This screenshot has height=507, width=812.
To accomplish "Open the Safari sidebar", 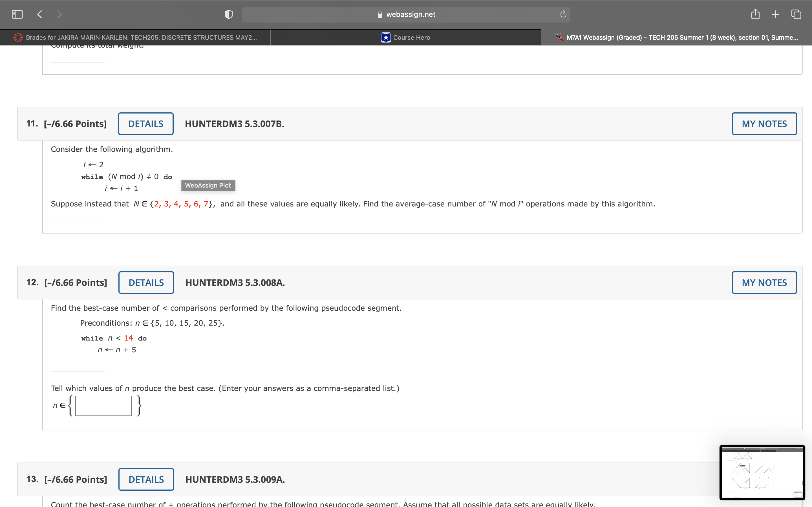I will point(17,14).
